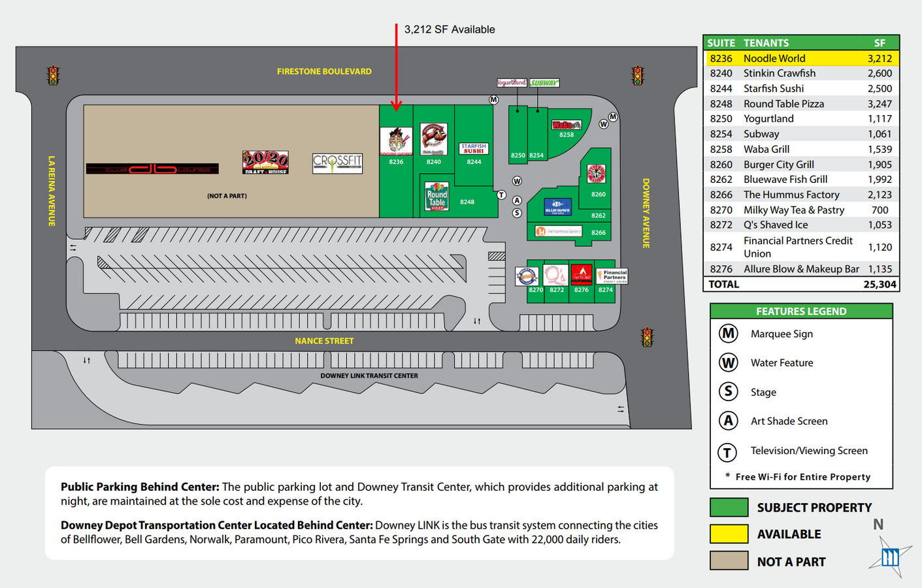Click the Hummus Factory logo in suite 8266

coord(558,231)
